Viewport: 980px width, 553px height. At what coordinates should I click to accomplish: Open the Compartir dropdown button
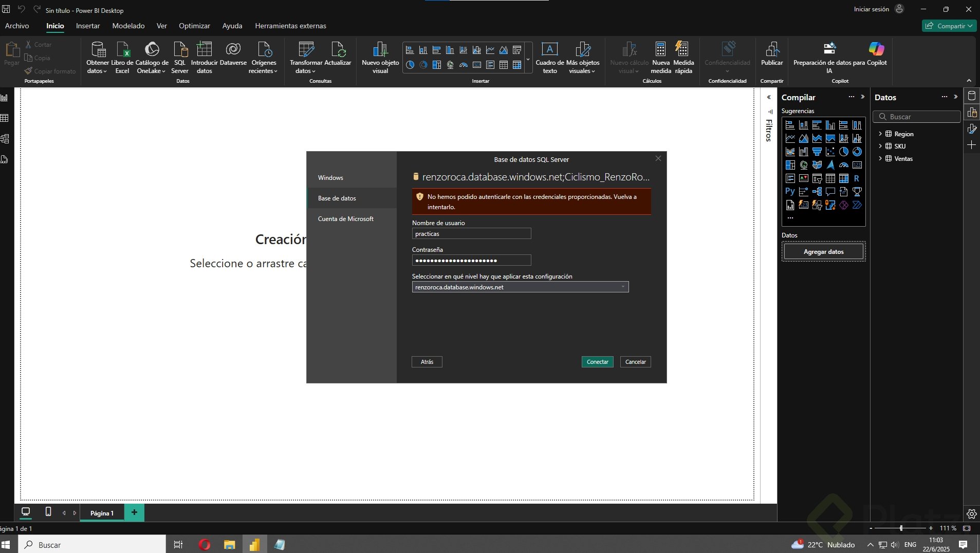pyautogui.click(x=949, y=26)
